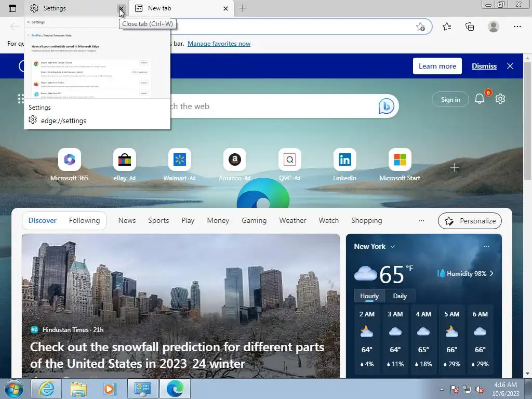Click the Sign in button
Screen dimensions: 532x399
[x=450, y=99]
